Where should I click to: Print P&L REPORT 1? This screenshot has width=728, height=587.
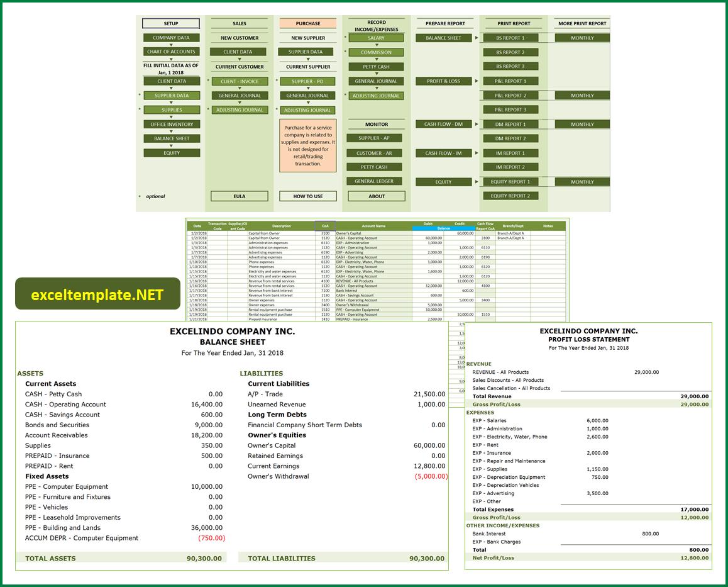510,81
